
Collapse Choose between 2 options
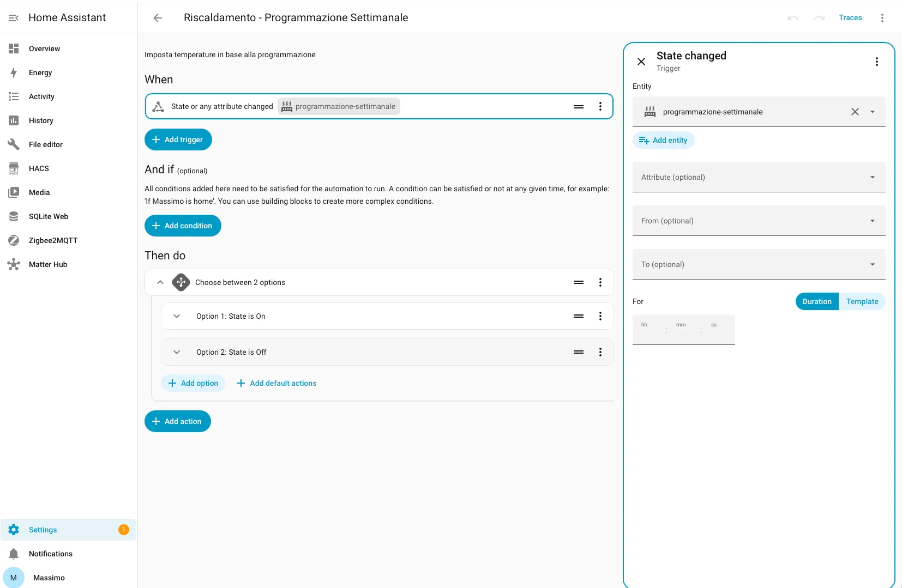(x=160, y=282)
